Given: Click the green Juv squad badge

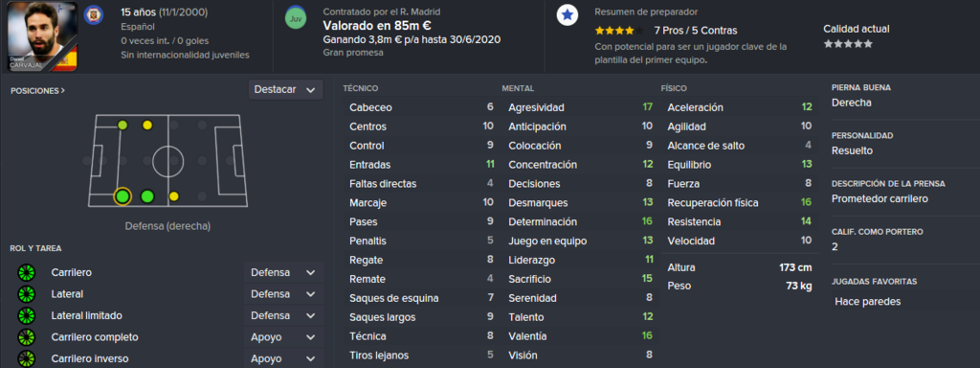Looking at the screenshot, I should 295,17.
